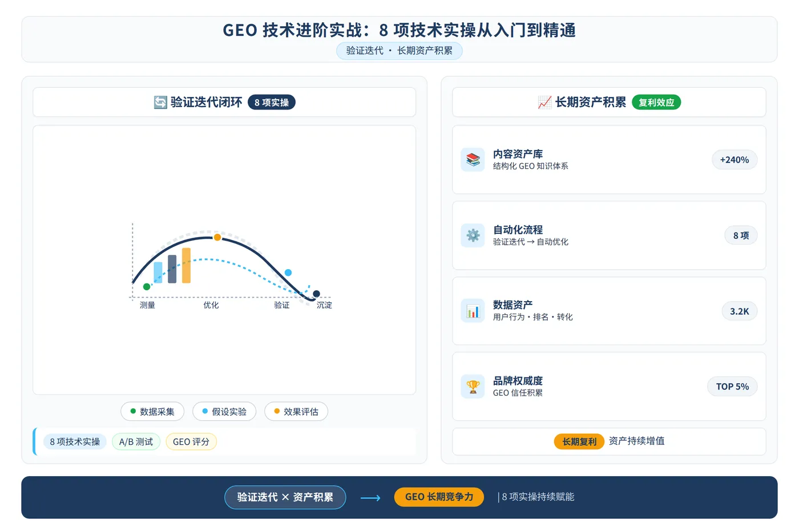The width and height of the screenshot is (799, 532).
Task: Click the A/B 测试 tag
Action: pos(136,442)
